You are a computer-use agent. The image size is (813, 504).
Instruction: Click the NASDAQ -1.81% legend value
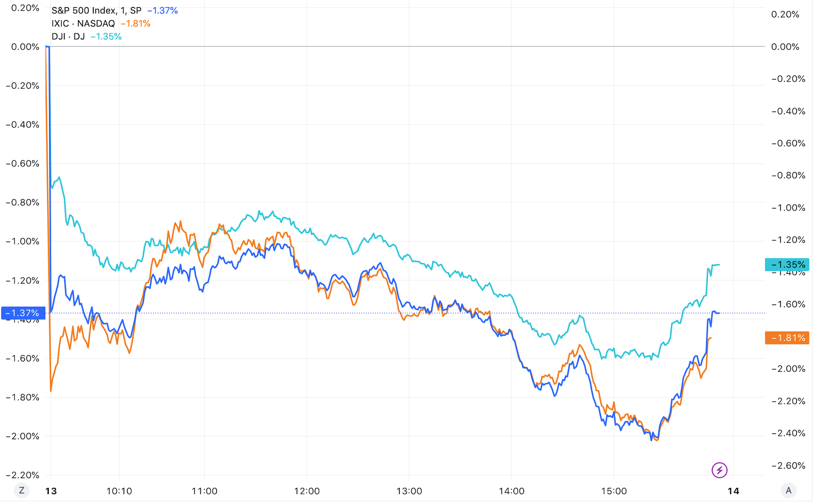[x=136, y=24]
